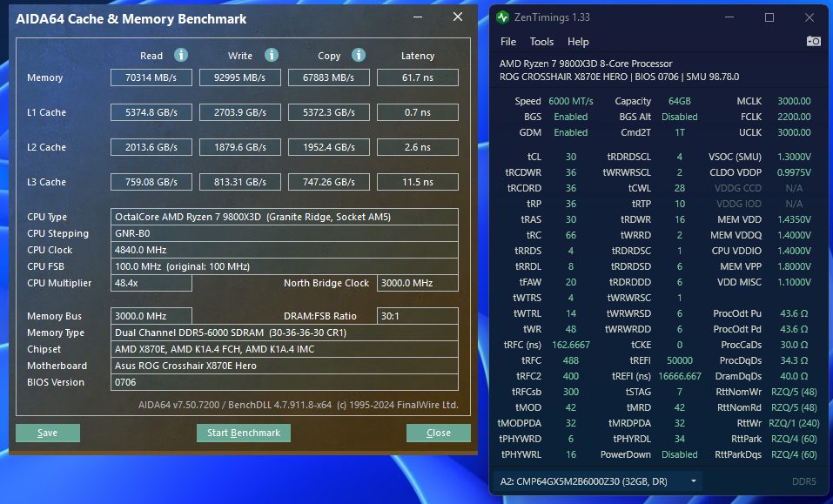Click the BIOS Version field 0706
The height and width of the screenshot is (504, 833).
click(285, 382)
